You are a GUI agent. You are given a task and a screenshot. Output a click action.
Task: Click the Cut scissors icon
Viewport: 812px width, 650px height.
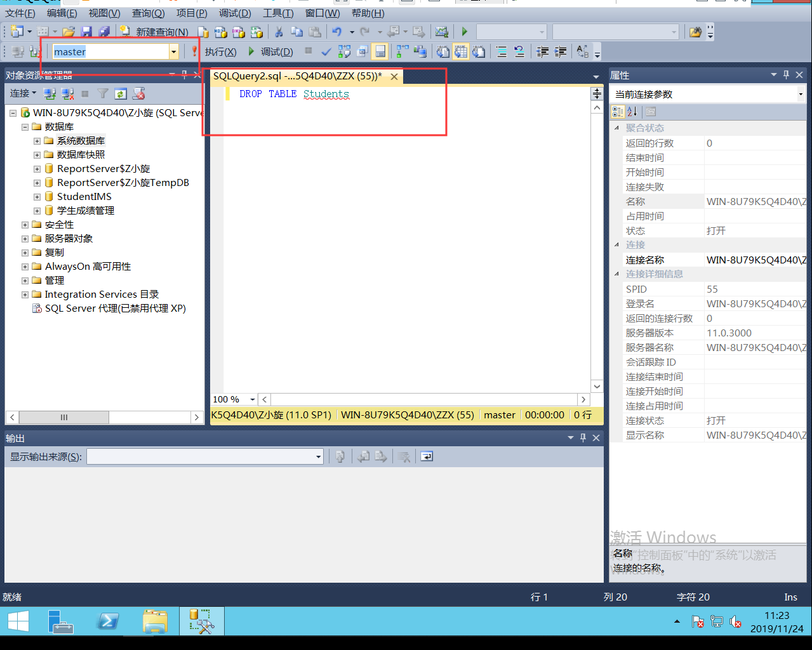pos(279,31)
